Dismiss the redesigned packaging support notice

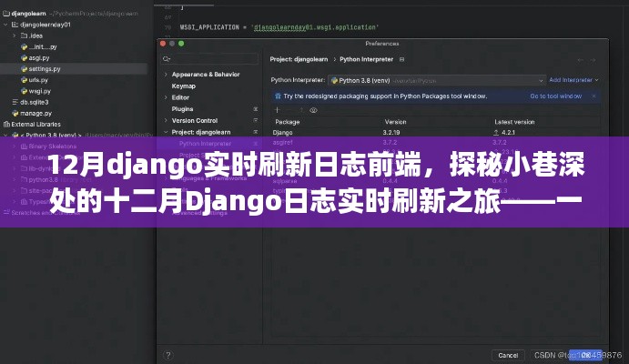point(593,96)
